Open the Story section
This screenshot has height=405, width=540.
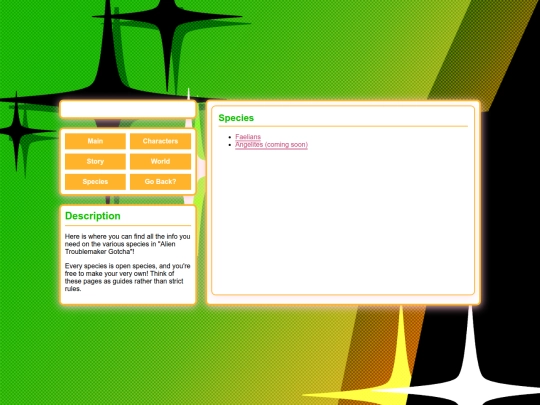[95, 162]
